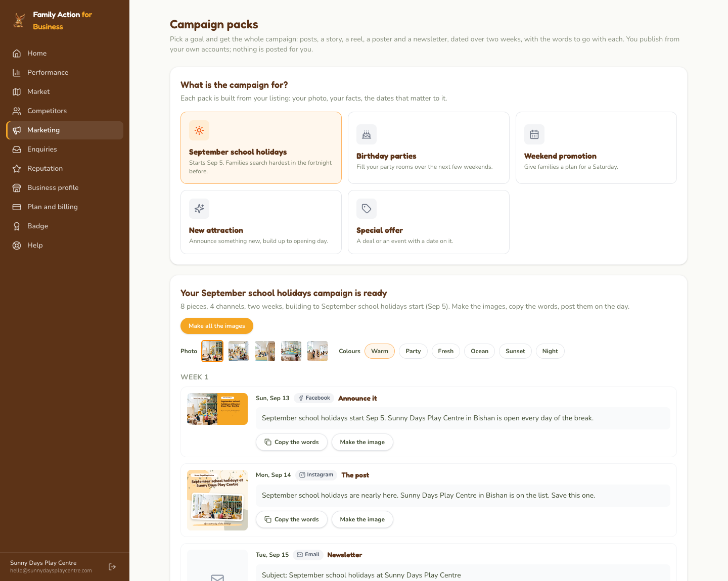
Task: Select the September school holidays pack
Action: pos(261,148)
